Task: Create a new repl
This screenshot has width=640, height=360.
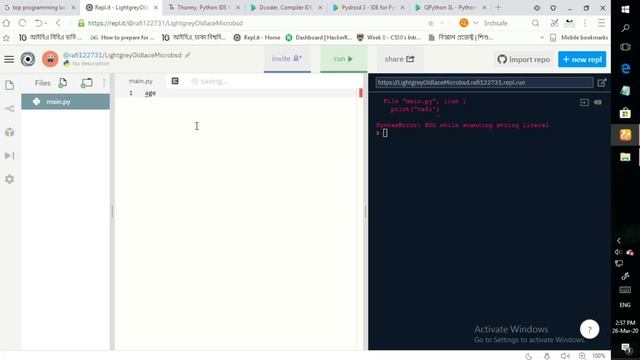Action: click(x=582, y=59)
